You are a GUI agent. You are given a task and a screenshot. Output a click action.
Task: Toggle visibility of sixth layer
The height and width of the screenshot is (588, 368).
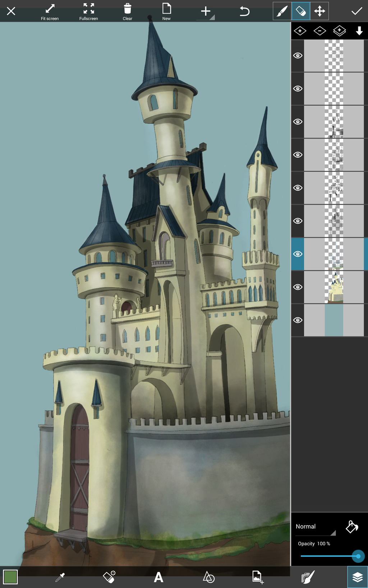298,221
